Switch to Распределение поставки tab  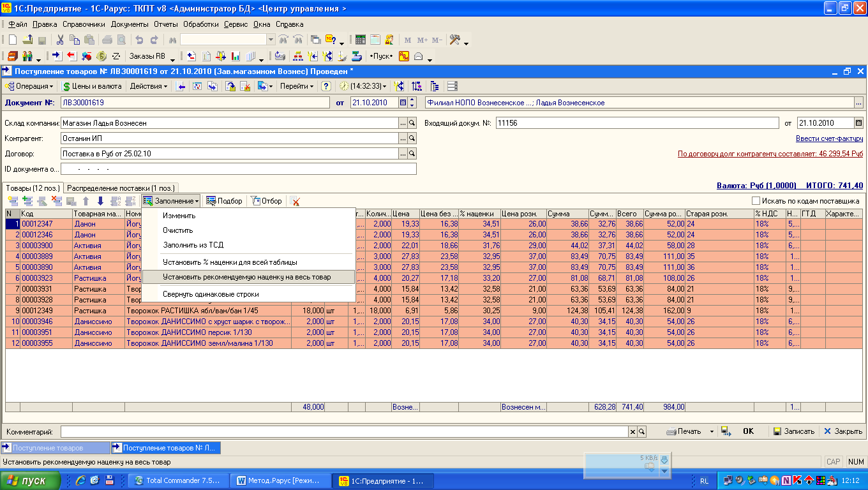tap(121, 188)
